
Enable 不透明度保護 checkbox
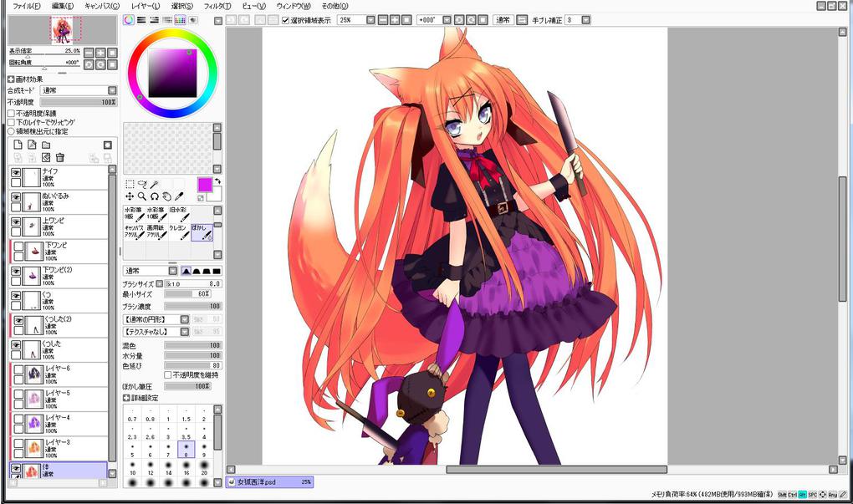coord(11,114)
